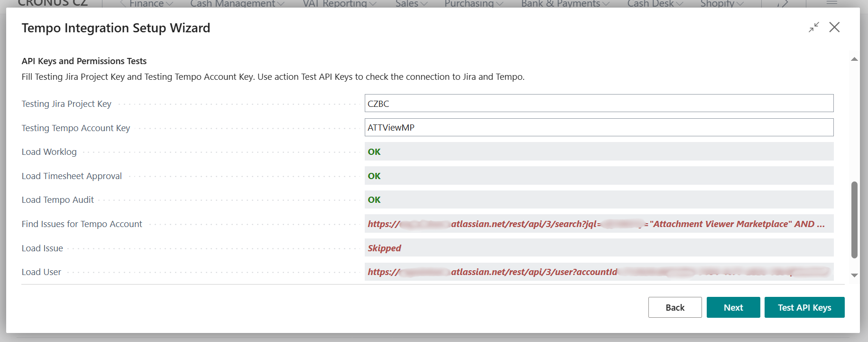Run Test API Keys action
The height and width of the screenshot is (342, 868).
[x=804, y=308]
